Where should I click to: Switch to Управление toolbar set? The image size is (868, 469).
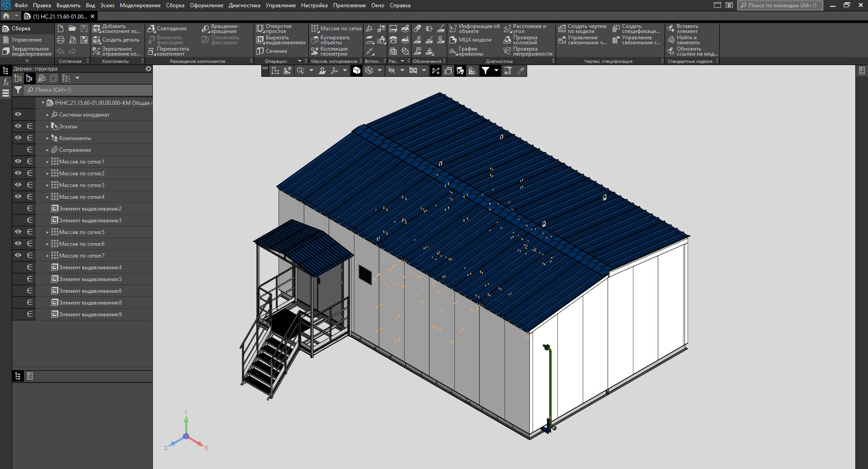(x=26, y=40)
